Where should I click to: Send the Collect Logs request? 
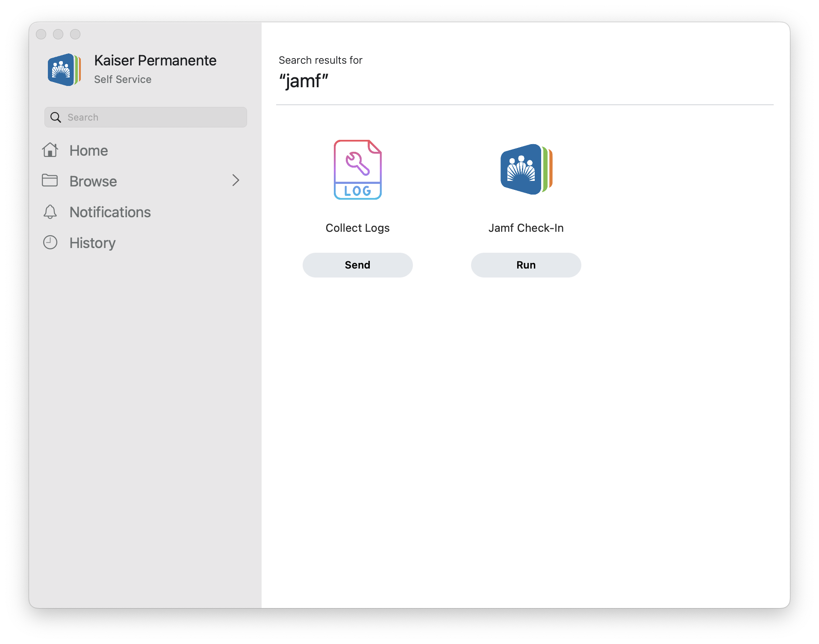pos(358,265)
